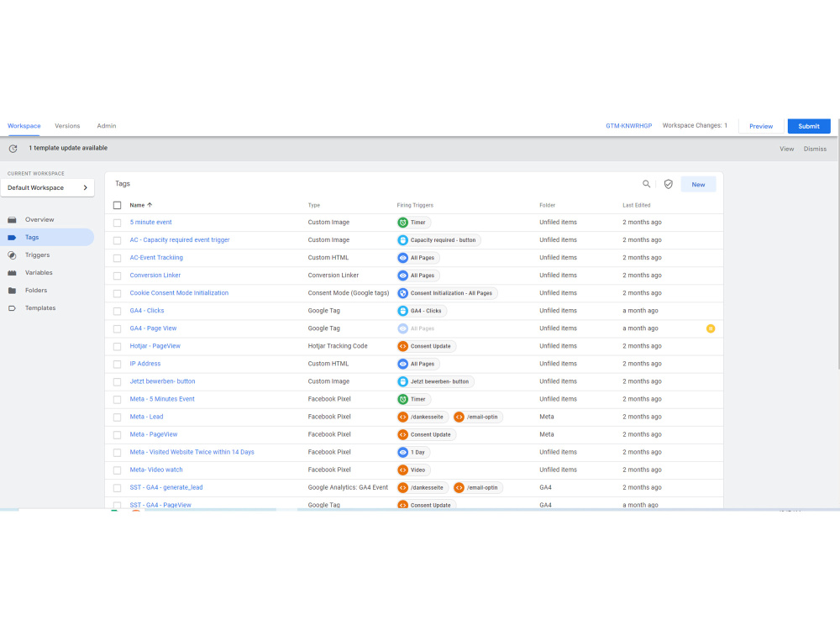Tick the checkbox for Hotjar - PageView
840x630 pixels.
click(118, 346)
